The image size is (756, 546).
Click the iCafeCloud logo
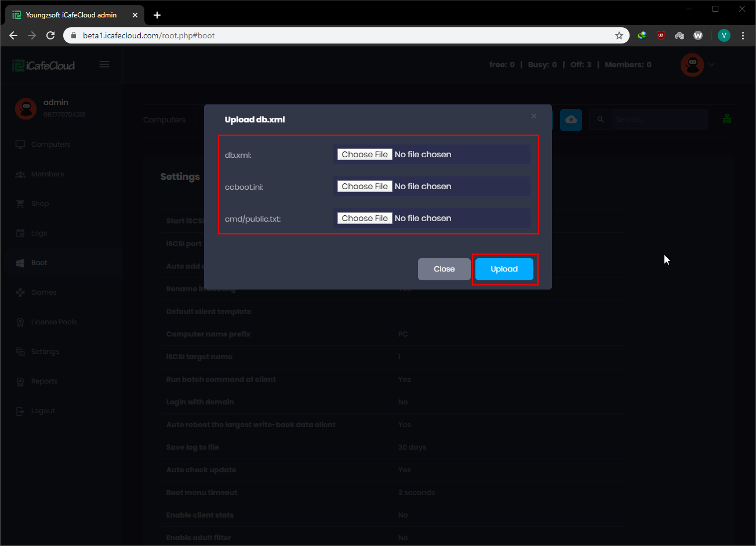[x=43, y=64]
